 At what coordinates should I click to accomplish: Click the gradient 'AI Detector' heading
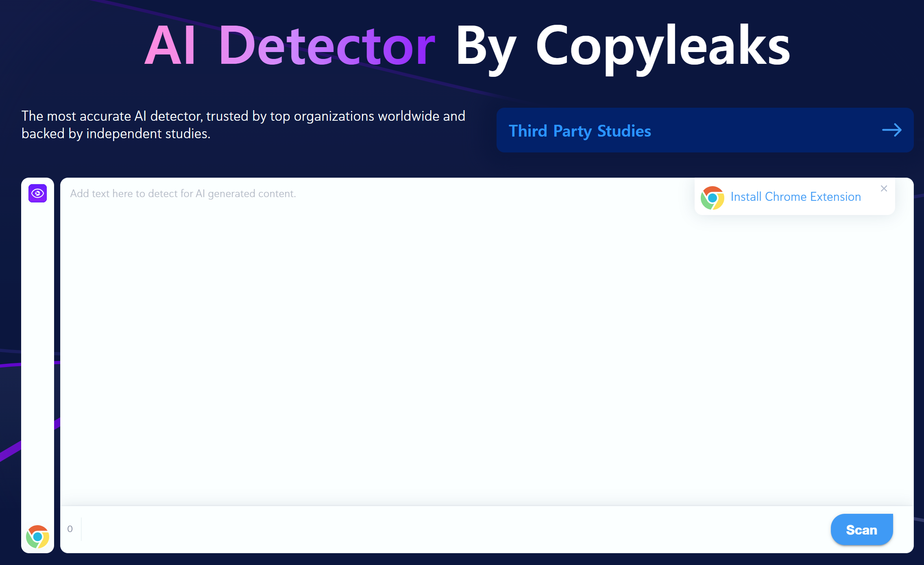point(290,46)
